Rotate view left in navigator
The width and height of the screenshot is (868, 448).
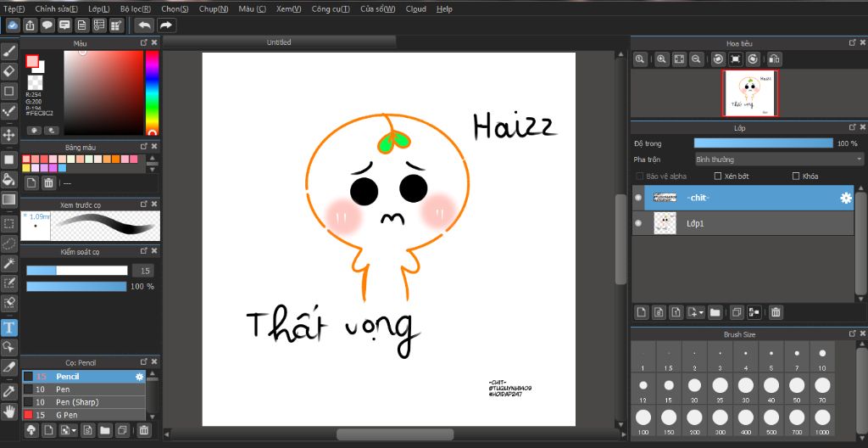tap(718, 59)
